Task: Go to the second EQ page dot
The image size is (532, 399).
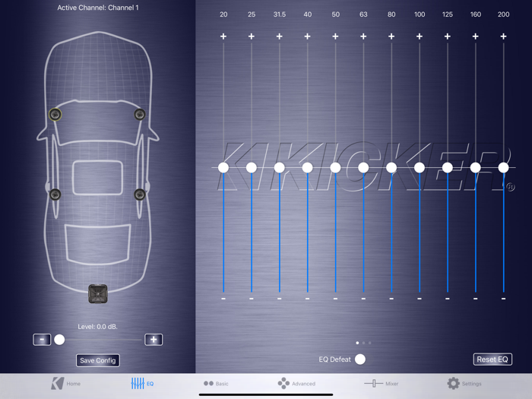Action: pyautogui.click(x=364, y=343)
